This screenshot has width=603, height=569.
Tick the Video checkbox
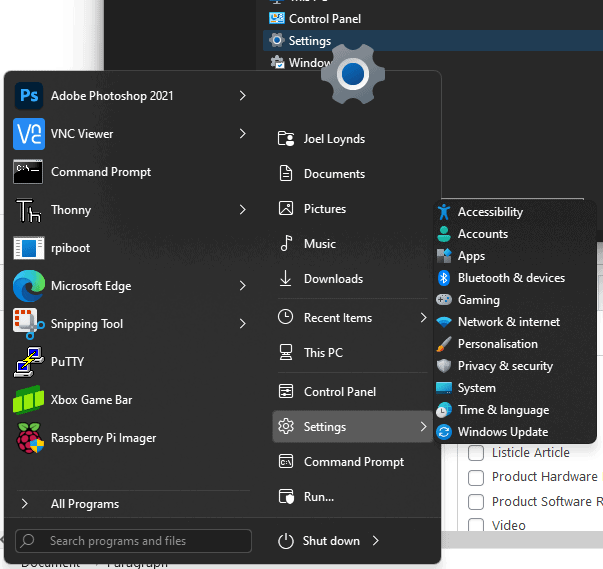point(476,525)
